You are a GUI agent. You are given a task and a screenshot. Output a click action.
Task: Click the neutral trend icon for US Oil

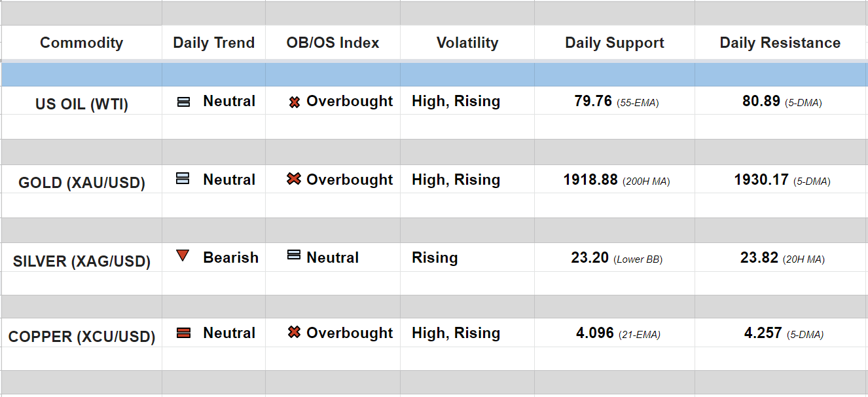pyautogui.click(x=183, y=102)
